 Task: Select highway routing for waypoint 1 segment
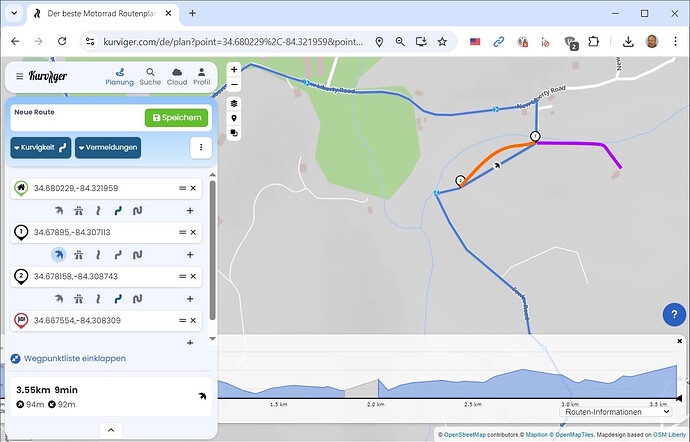pos(79,255)
